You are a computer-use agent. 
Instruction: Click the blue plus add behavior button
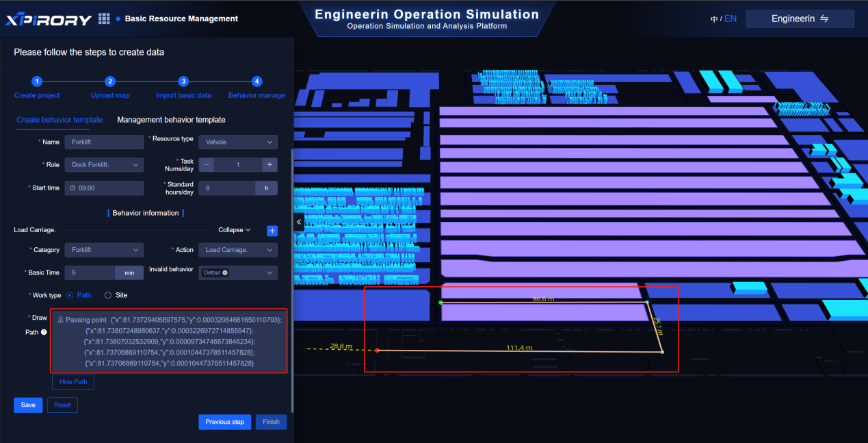point(272,231)
